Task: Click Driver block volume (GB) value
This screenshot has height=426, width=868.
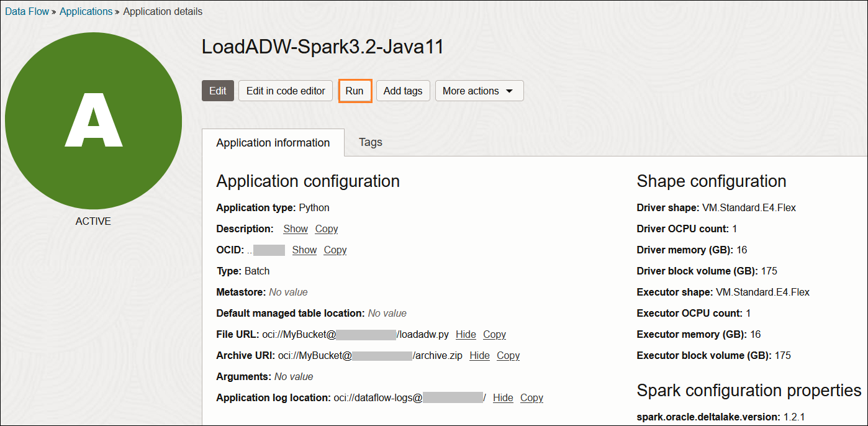Action: (x=769, y=271)
